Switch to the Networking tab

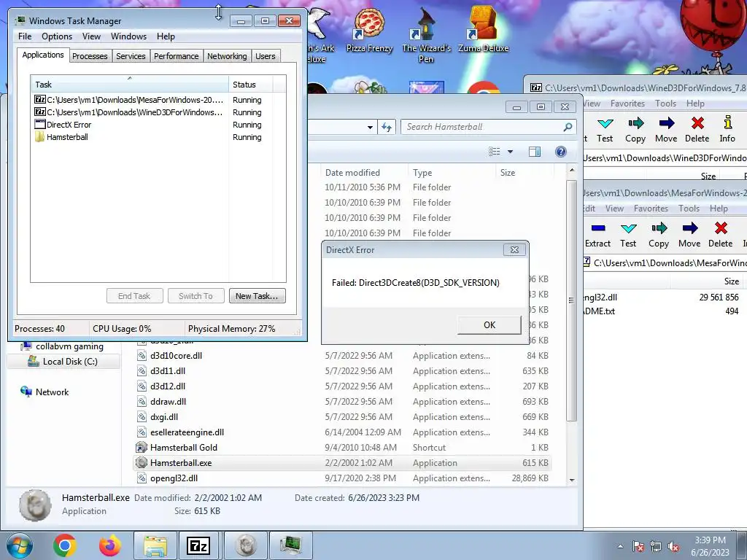[227, 56]
